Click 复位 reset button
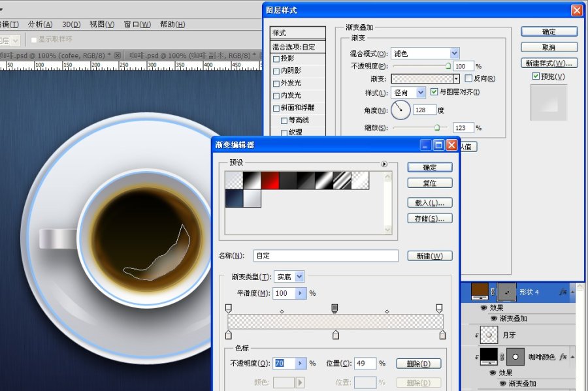This screenshot has height=391, width=588. click(x=430, y=183)
